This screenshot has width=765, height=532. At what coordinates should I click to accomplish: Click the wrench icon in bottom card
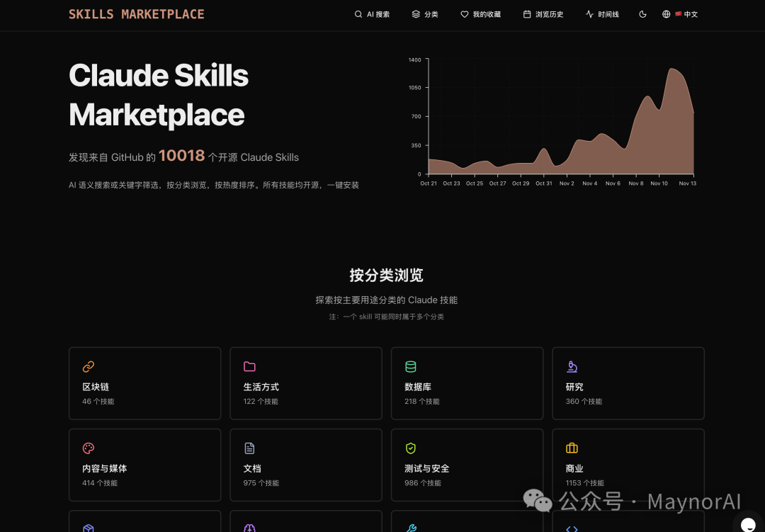click(411, 528)
